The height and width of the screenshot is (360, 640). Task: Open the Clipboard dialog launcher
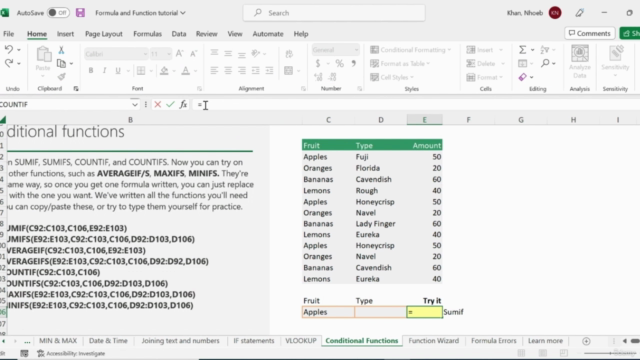(76, 89)
